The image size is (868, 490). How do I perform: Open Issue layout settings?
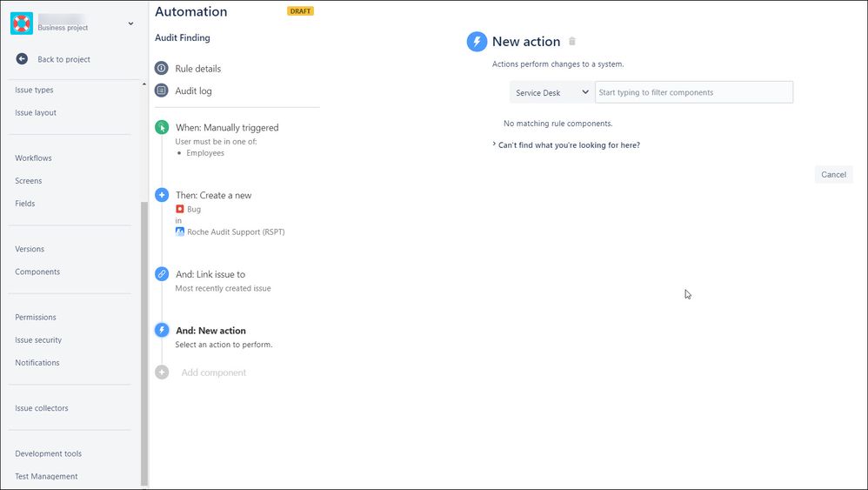tap(36, 112)
